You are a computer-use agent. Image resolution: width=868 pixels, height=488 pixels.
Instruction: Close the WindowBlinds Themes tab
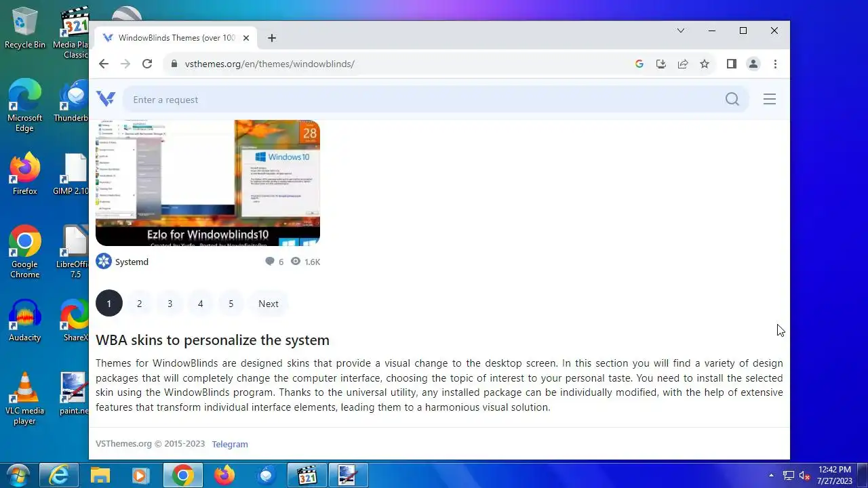(x=246, y=38)
